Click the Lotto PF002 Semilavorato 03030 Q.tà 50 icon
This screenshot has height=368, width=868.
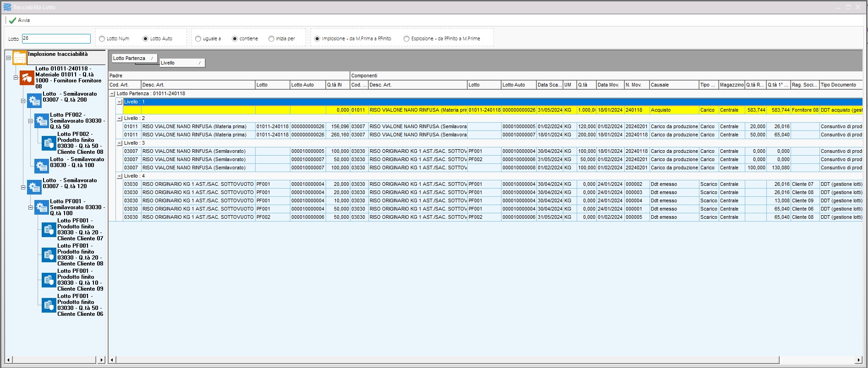tap(42, 121)
